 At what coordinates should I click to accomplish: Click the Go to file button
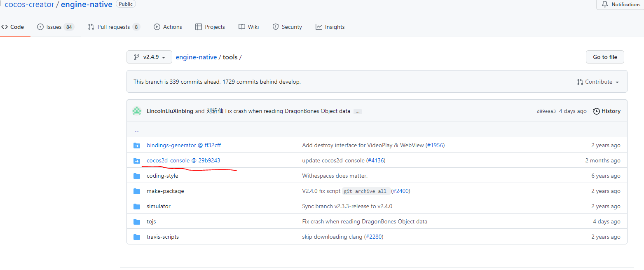pyautogui.click(x=605, y=57)
